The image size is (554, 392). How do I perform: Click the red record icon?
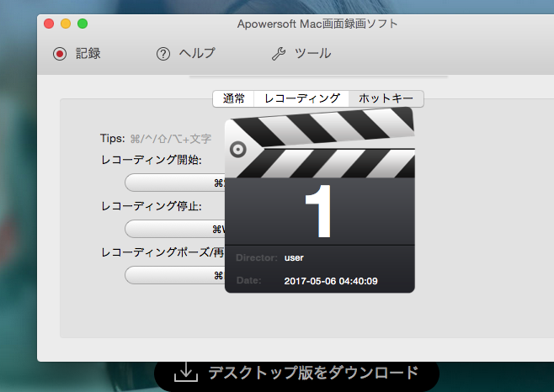[x=60, y=54]
